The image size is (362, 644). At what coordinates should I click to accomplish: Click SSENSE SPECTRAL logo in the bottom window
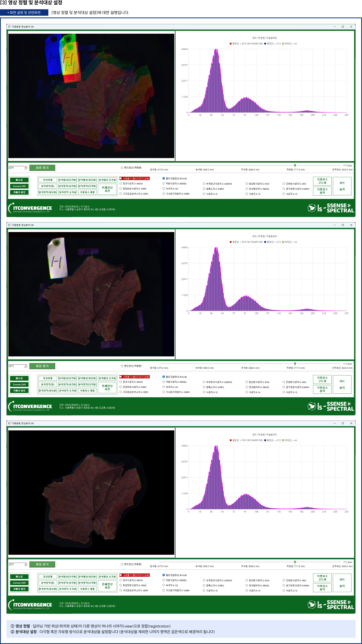coord(331,605)
